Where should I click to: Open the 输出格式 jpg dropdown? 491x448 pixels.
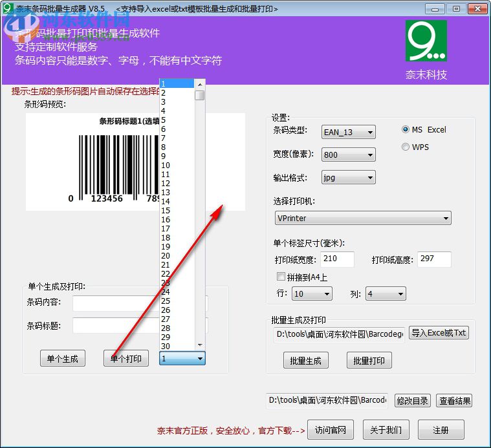pos(348,177)
